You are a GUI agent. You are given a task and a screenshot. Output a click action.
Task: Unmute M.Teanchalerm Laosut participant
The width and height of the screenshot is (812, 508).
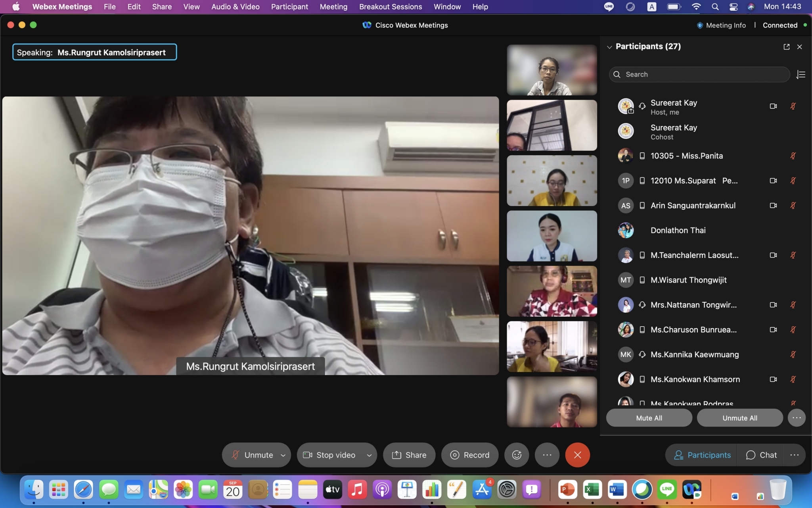(793, 255)
